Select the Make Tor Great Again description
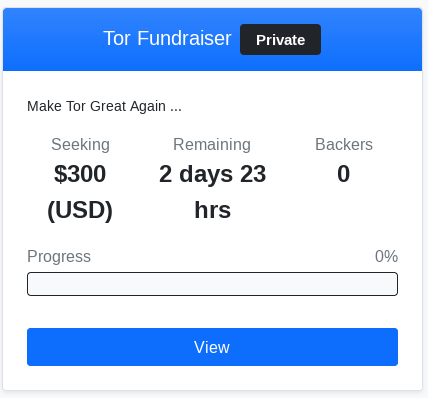This screenshot has width=428, height=398. (104, 106)
